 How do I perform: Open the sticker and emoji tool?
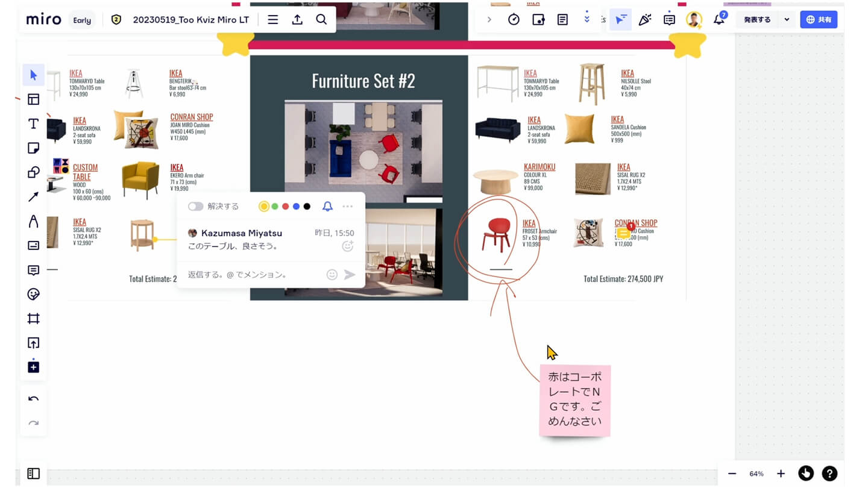[33, 294]
